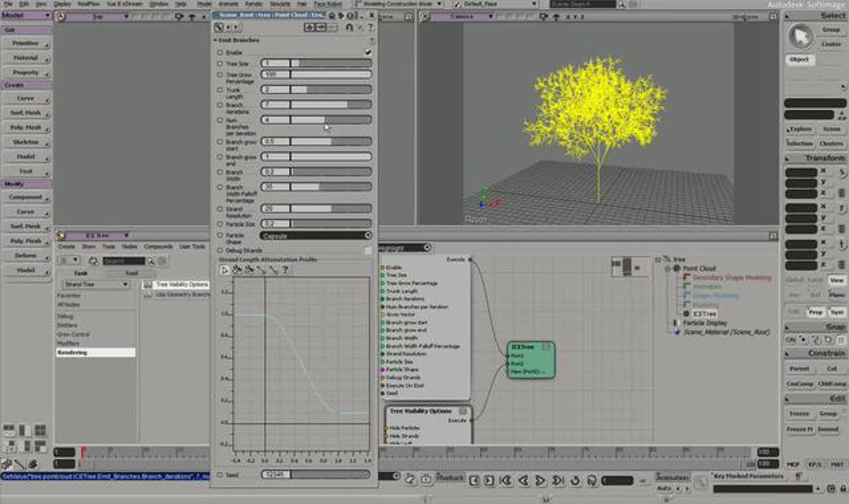Open the Particle Shape Capsule dropdown
The height and width of the screenshot is (504, 849).
(316, 236)
